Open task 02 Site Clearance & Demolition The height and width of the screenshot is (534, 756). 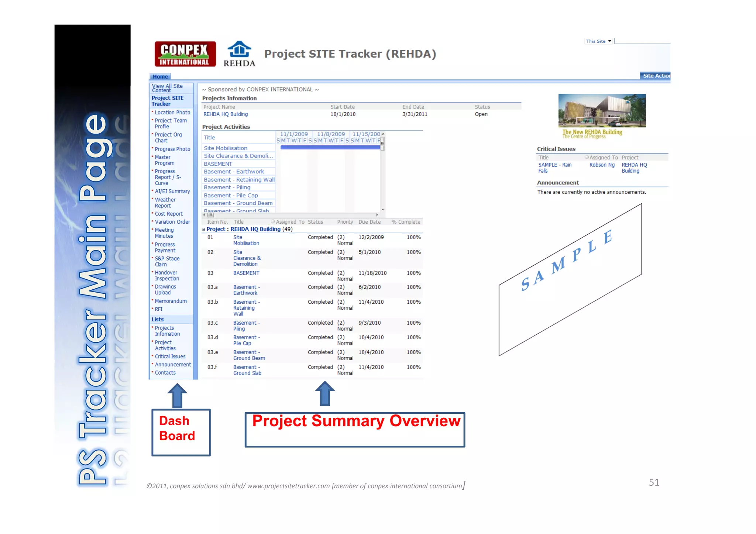click(x=247, y=258)
